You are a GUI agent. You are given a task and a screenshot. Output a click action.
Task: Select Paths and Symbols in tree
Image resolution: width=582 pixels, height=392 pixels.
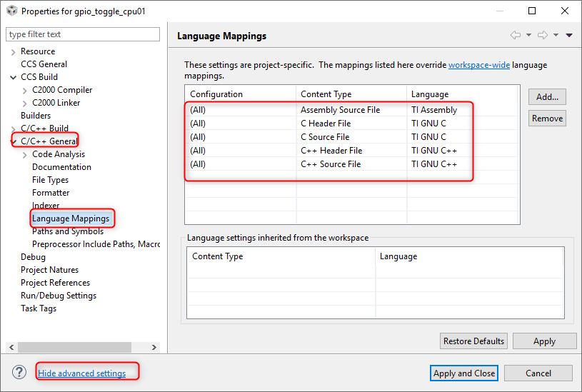(x=68, y=231)
